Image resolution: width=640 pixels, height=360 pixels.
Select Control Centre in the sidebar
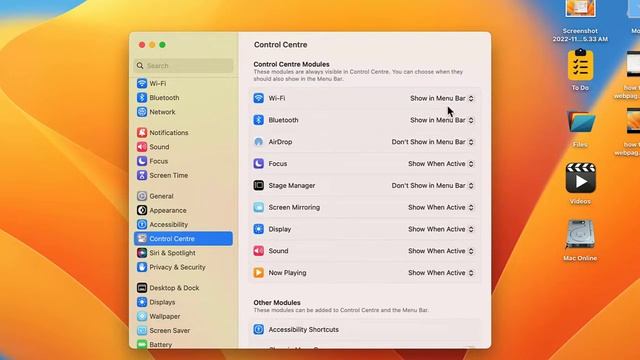click(x=183, y=239)
